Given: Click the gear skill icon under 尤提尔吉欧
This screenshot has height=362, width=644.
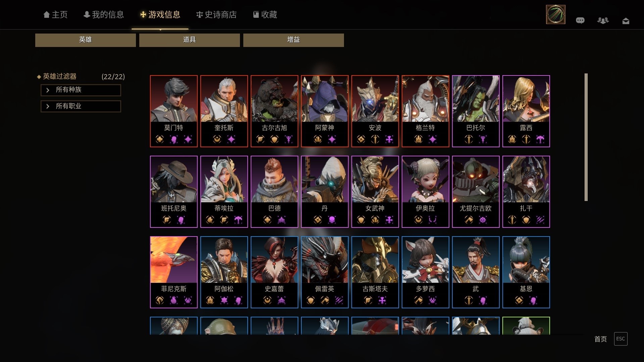Looking at the screenshot, I should (x=483, y=220).
